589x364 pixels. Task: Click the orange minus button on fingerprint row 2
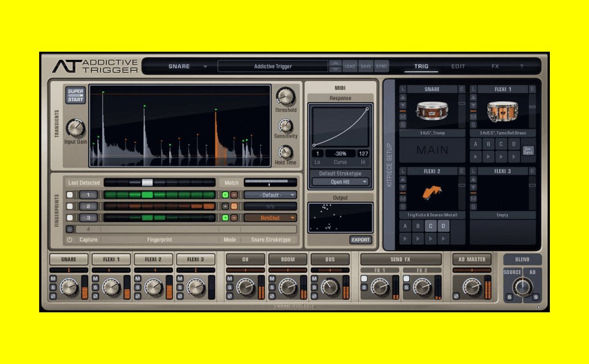(x=234, y=206)
